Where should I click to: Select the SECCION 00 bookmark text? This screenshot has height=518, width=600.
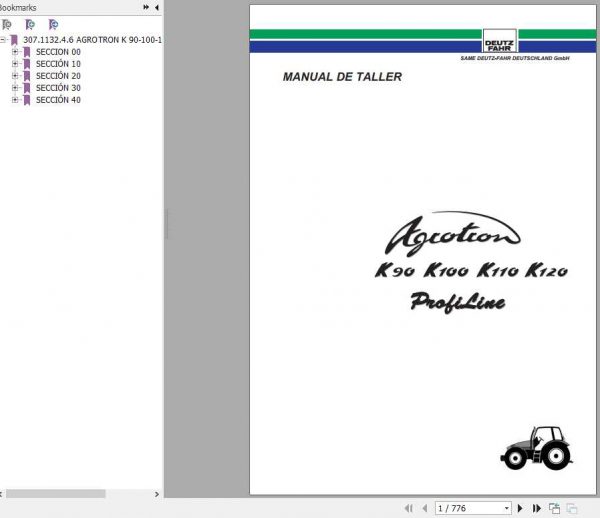pos(58,52)
